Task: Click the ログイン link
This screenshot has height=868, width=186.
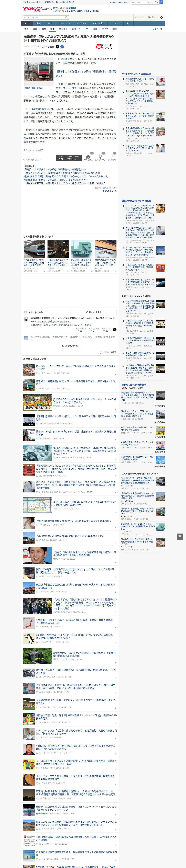Action: tap(57, 11)
